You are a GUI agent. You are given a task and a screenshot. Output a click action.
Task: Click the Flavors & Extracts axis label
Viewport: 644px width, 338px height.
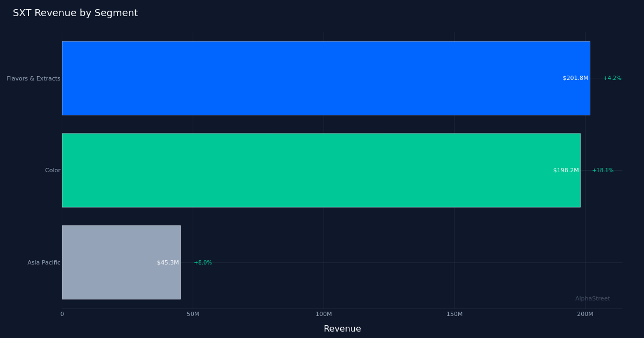tap(33, 78)
